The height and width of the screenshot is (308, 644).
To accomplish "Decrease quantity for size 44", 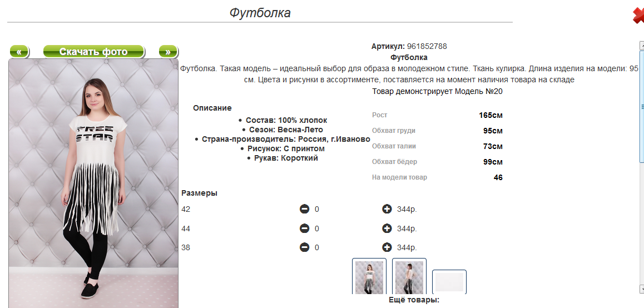I will coord(304,228).
